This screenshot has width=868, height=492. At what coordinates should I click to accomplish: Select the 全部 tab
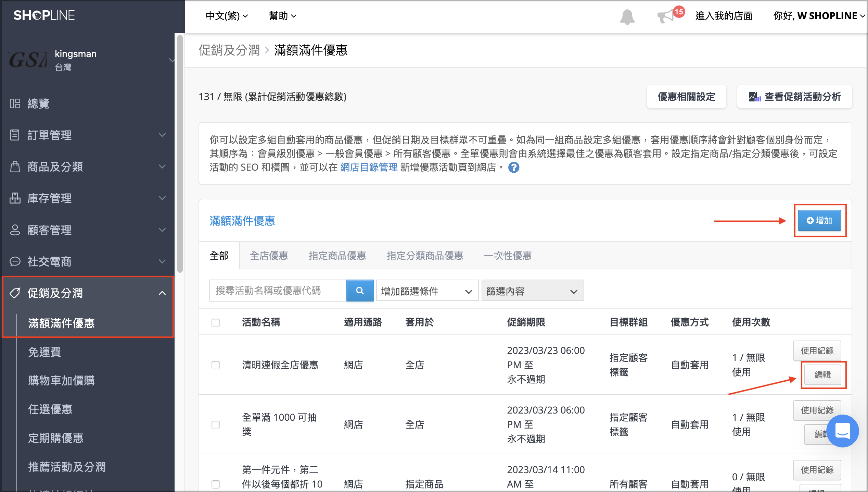(x=219, y=256)
